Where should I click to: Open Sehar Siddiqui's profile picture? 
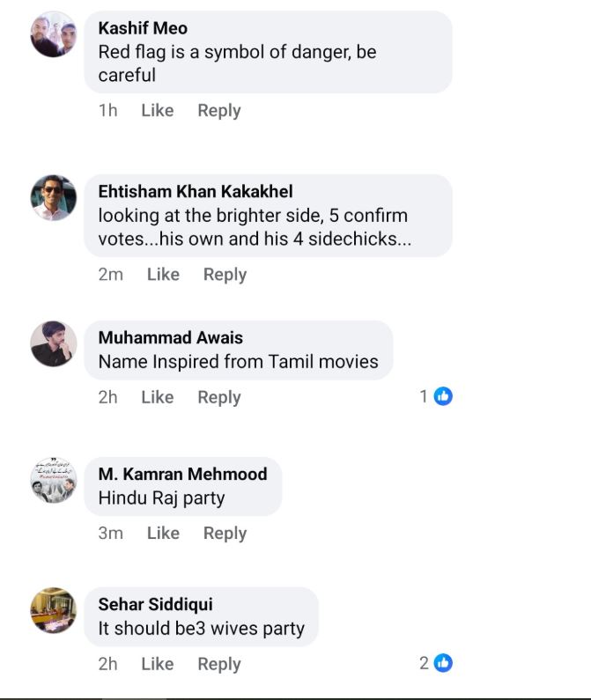[x=54, y=611]
